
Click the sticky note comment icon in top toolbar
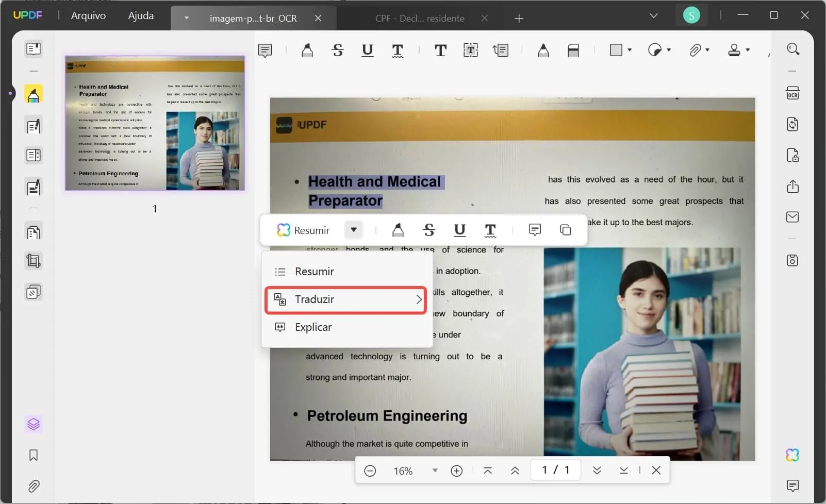click(x=265, y=50)
